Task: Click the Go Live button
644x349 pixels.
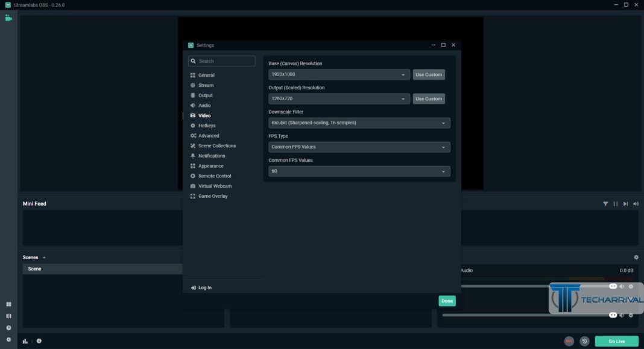Action: 616,341
